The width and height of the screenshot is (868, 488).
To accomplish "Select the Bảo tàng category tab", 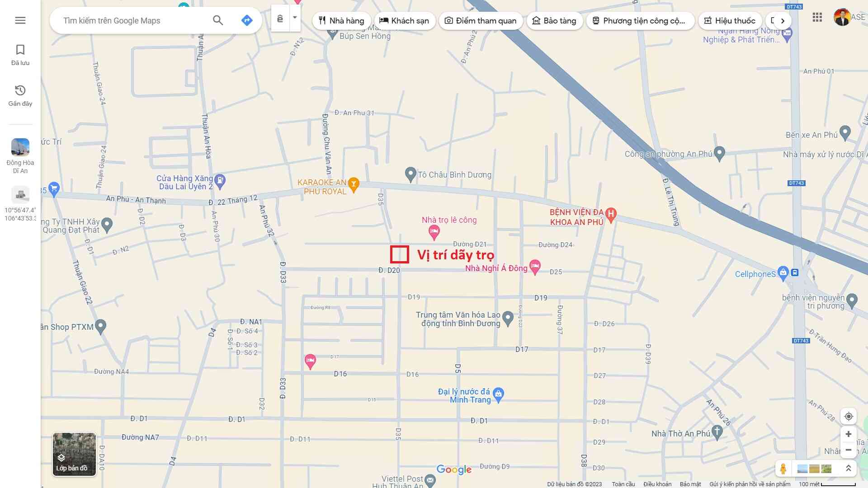I will pos(554,21).
